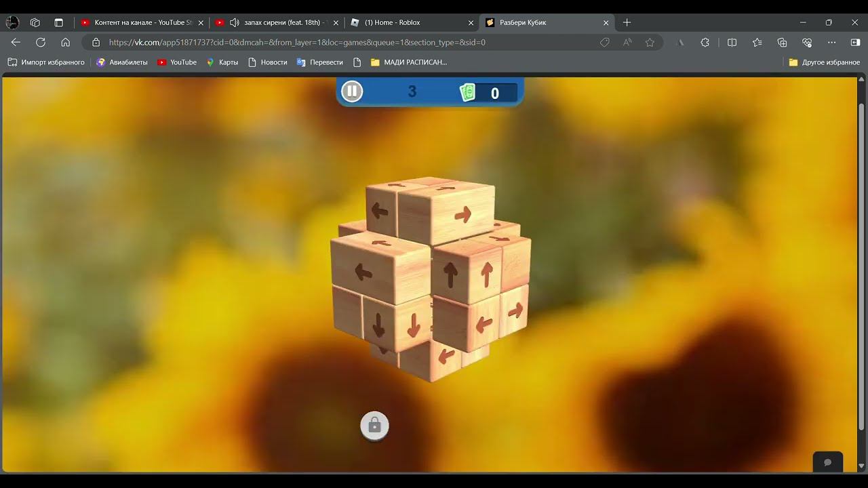Open the 'Новости' bookmark
868x488 pixels.
point(268,62)
